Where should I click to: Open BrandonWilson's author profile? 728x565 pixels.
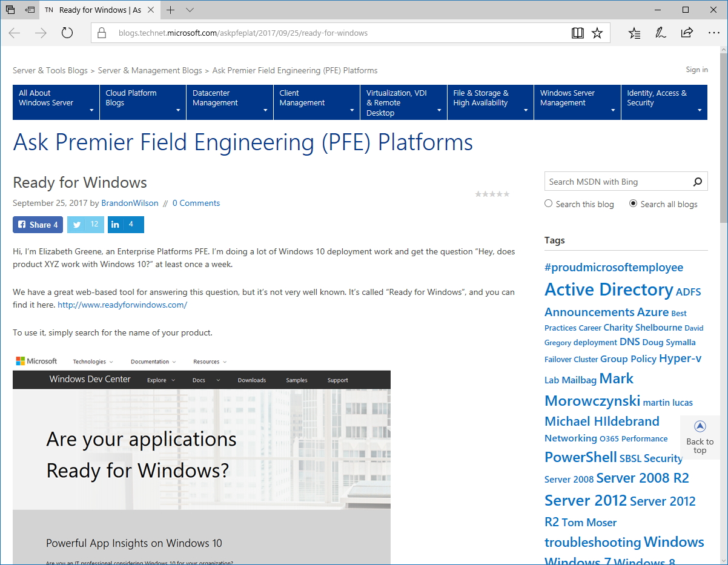pyautogui.click(x=130, y=203)
